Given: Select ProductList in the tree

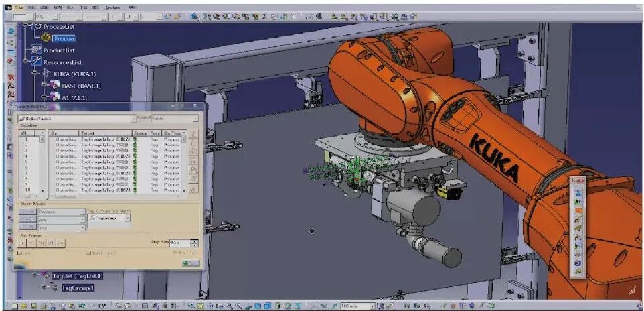Looking at the screenshot, I should (60, 50).
